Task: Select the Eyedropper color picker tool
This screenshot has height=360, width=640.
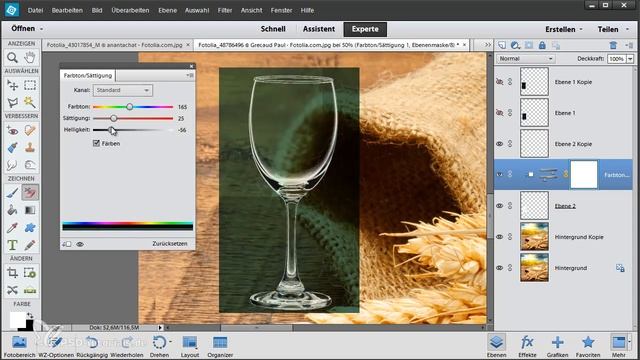Action: [12, 228]
